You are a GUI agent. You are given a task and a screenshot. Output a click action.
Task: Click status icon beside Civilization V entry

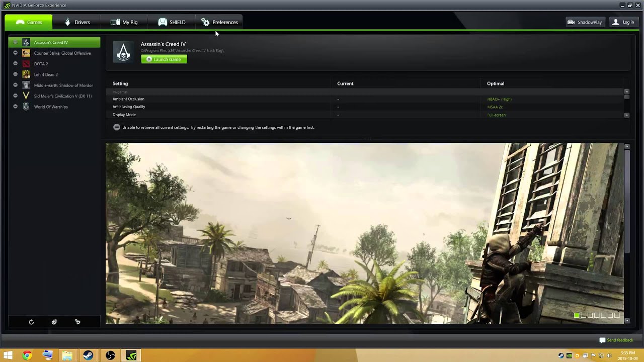point(15,96)
